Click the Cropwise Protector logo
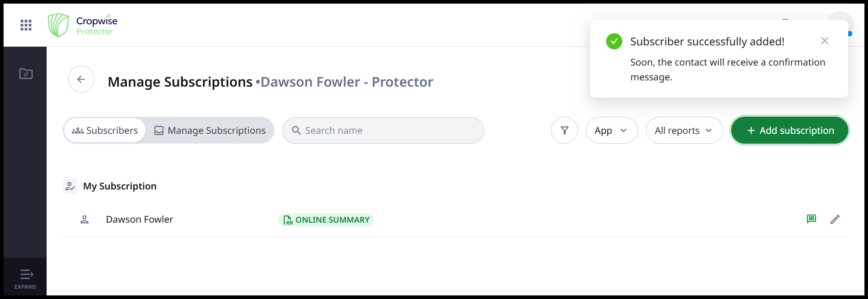This screenshot has width=868, height=299. (83, 25)
